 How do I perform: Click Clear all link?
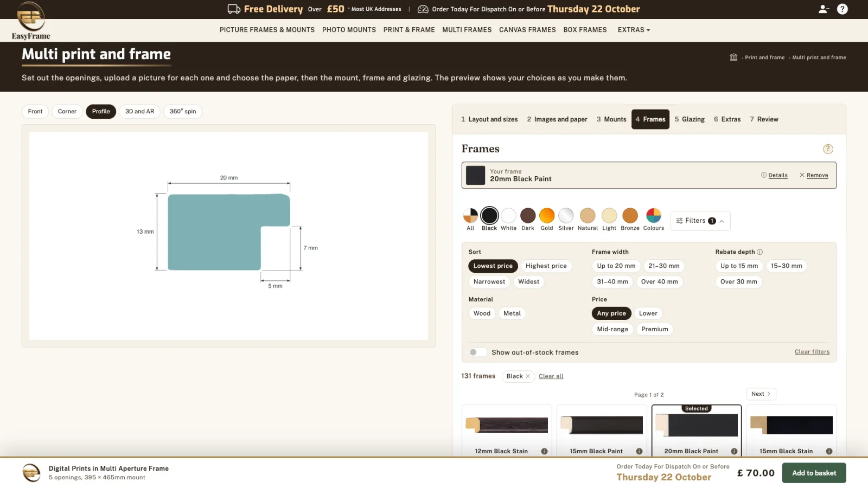point(551,376)
